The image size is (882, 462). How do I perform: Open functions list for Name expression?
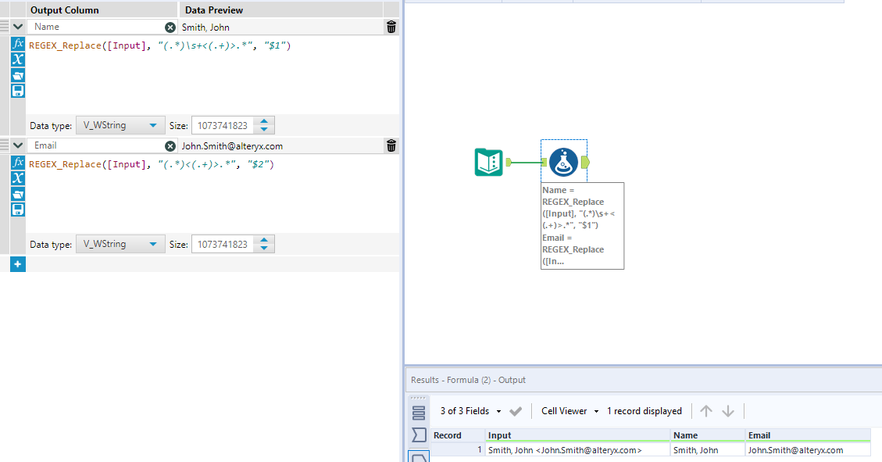coord(18,43)
